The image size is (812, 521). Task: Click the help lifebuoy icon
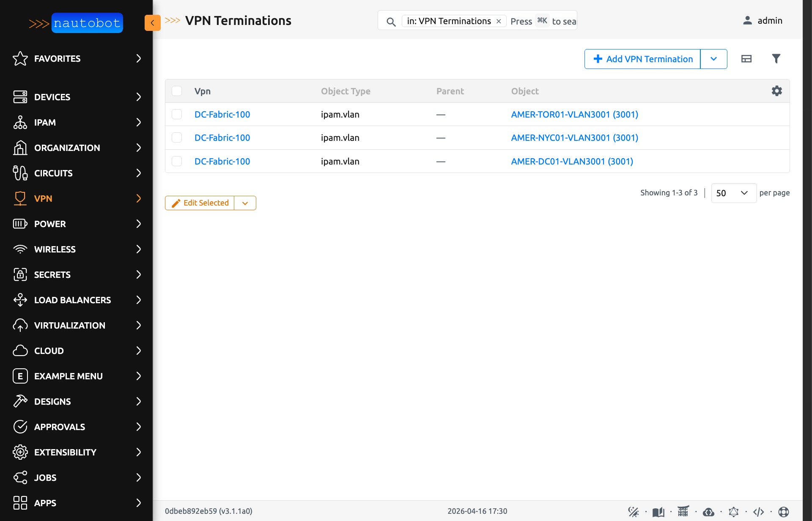click(x=784, y=511)
